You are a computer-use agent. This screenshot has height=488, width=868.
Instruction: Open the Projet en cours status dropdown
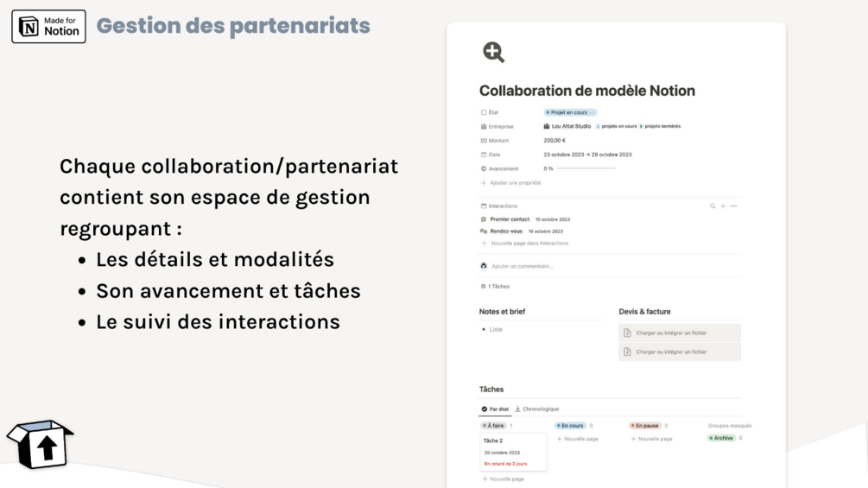tap(570, 112)
